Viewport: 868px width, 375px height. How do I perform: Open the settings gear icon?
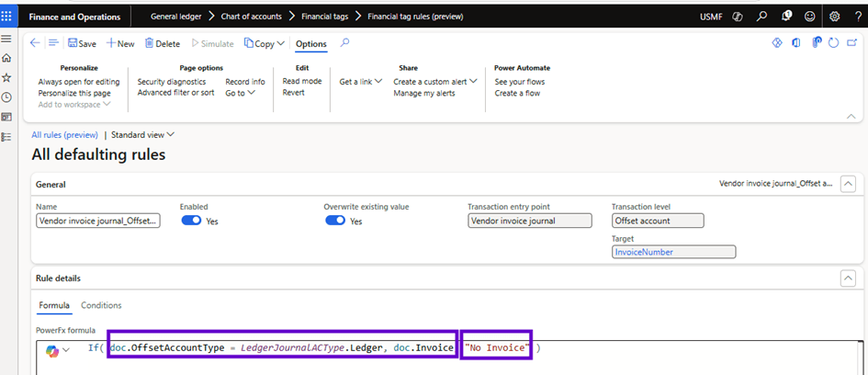tap(834, 16)
